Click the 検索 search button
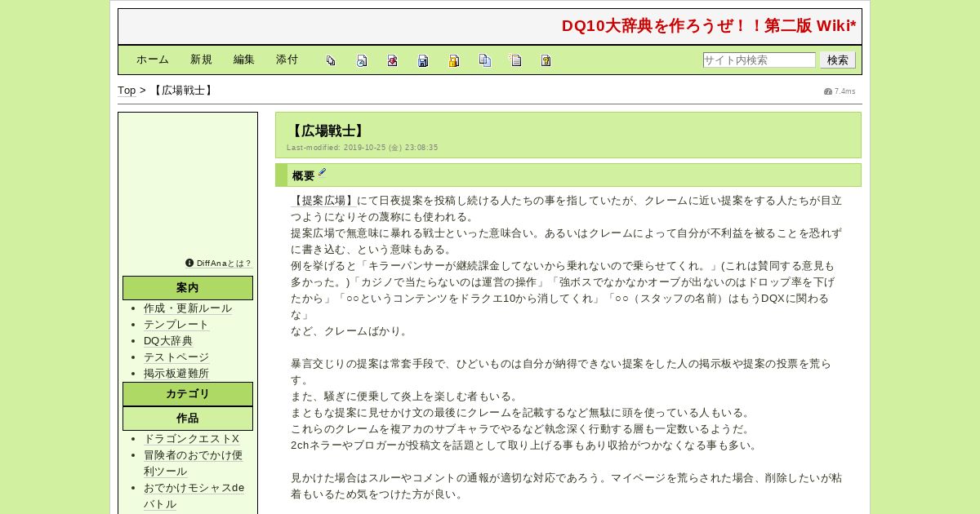The image size is (980, 514). (x=838, y=60)
